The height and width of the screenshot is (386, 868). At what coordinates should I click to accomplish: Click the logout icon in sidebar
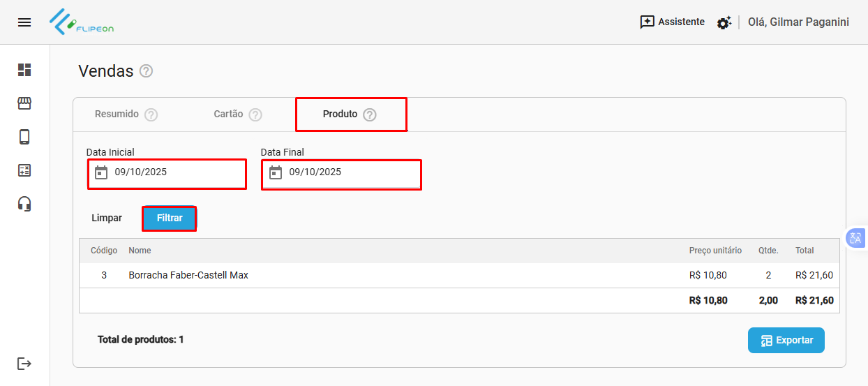tap(24, 364)
